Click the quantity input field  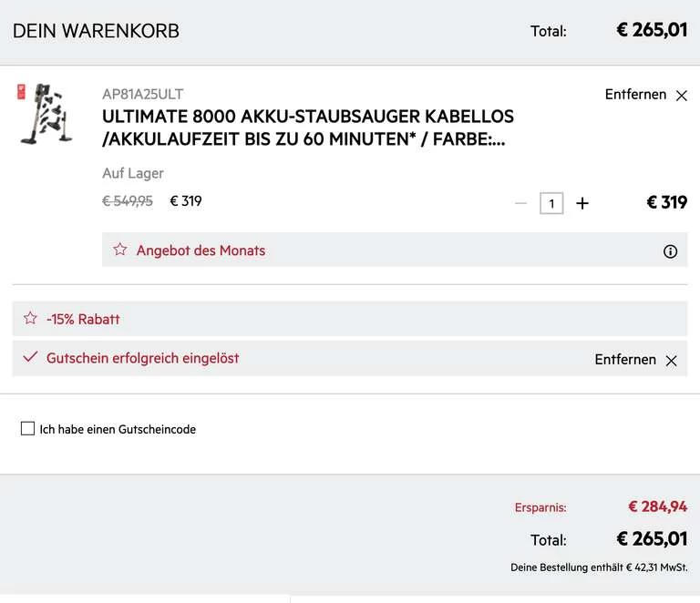pyautogui.click(x=551, y=203)
